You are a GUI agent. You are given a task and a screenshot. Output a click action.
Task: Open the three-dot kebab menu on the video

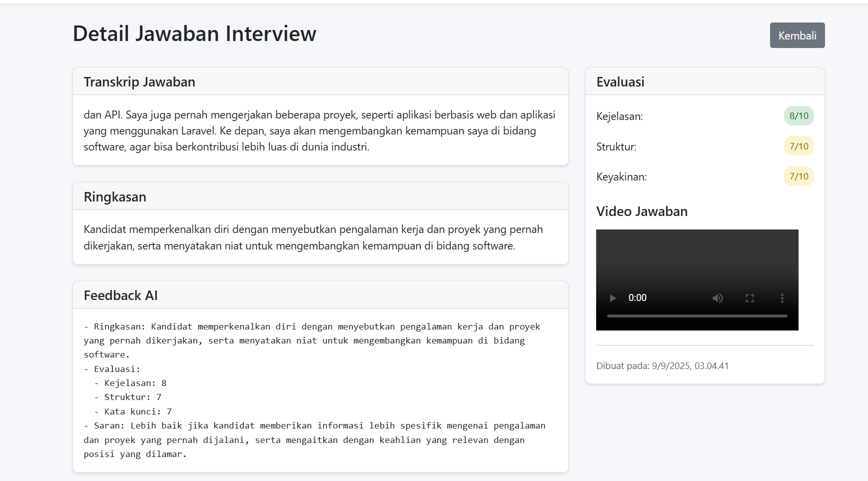pos(782,297)
